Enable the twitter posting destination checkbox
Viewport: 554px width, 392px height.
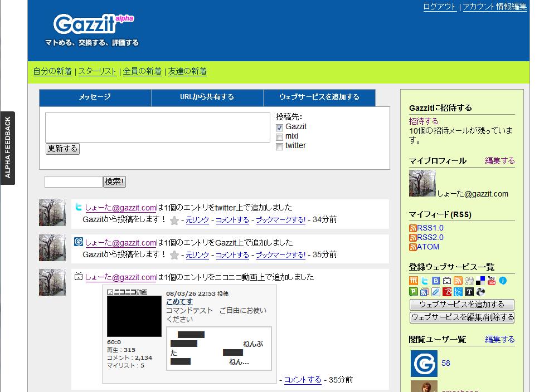280,146
